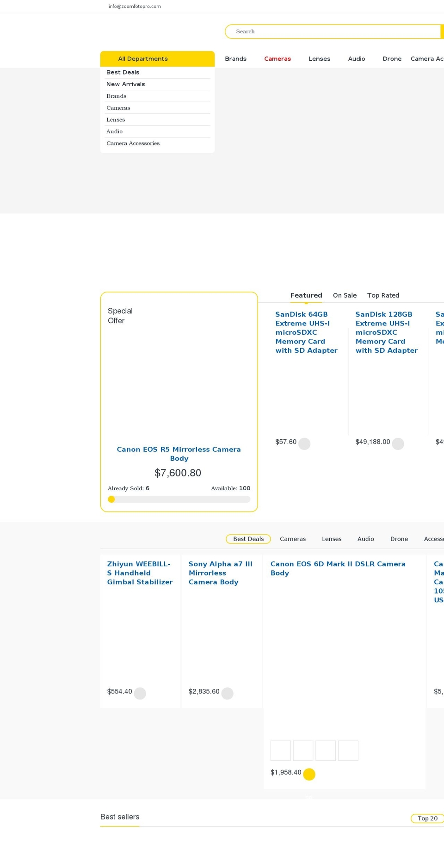
Task: Add the $57.60 SanDisk card to cart
Action: [x=304, y=443]
